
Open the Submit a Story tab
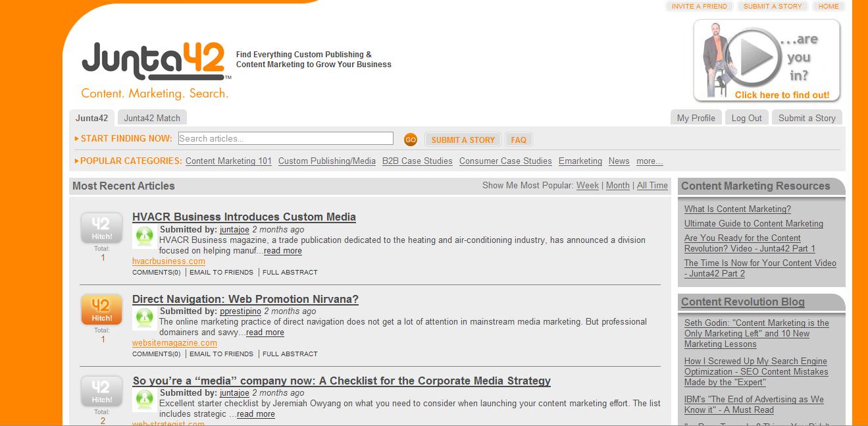[807, 118]
